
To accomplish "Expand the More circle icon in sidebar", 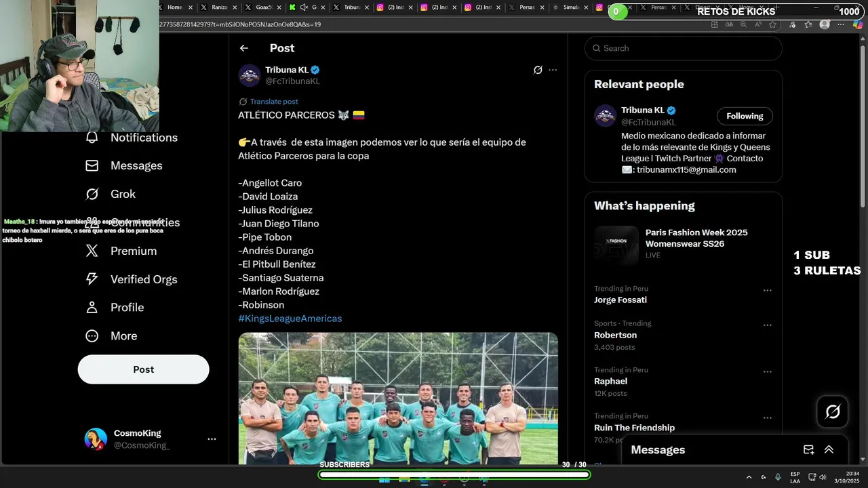I will pyautogui.click(x=92, y=335).
